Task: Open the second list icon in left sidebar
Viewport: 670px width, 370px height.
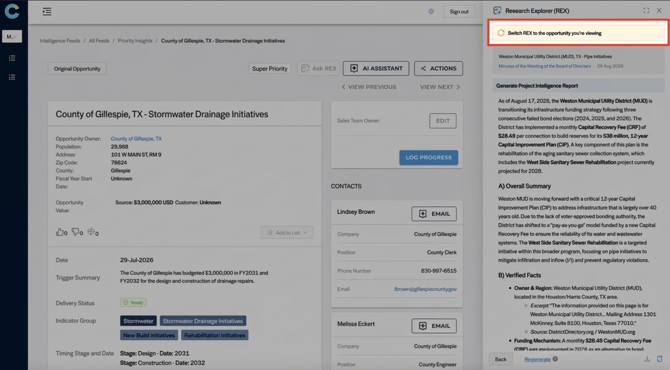Action: pos(12,77)
